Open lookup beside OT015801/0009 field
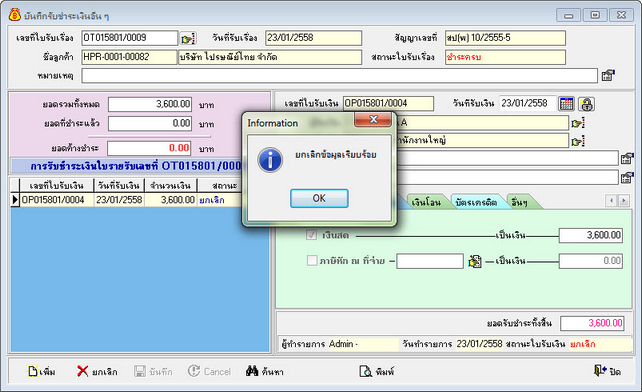The width and height of the screenshot is (642, 392). (x=188, y=39)
